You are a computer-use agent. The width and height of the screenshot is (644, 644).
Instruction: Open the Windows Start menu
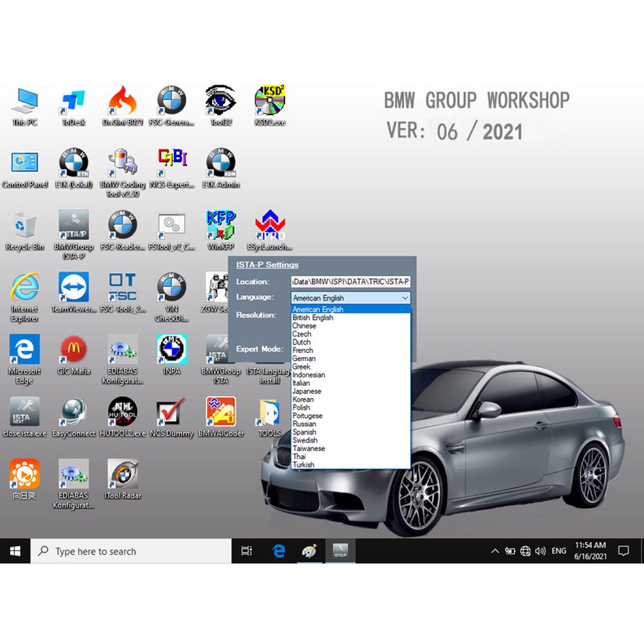15,551
